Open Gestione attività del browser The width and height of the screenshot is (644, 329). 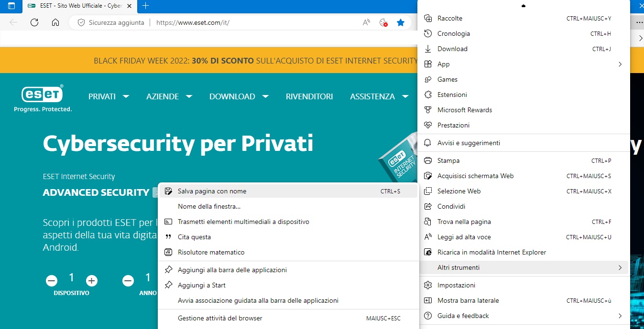point(288,318)
